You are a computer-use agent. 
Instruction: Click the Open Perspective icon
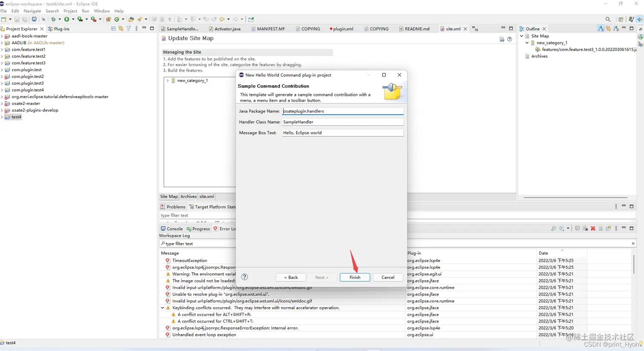[x=621, y=19]
